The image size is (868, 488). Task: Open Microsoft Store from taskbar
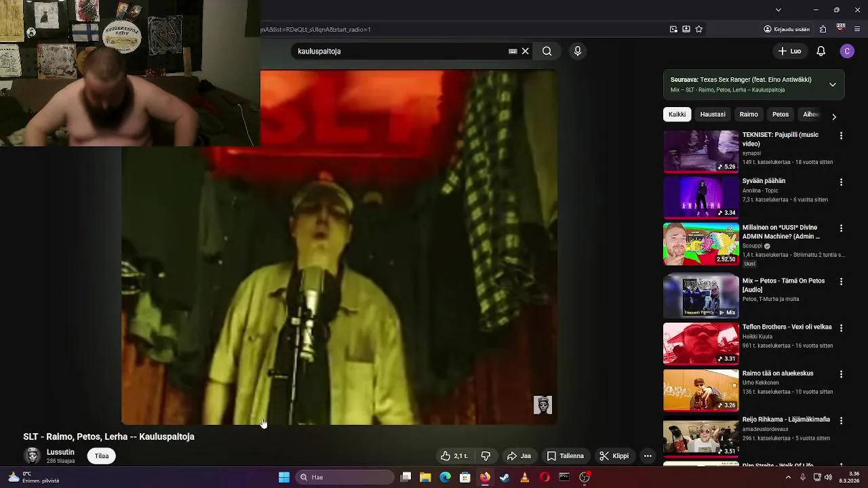point(465,477)
